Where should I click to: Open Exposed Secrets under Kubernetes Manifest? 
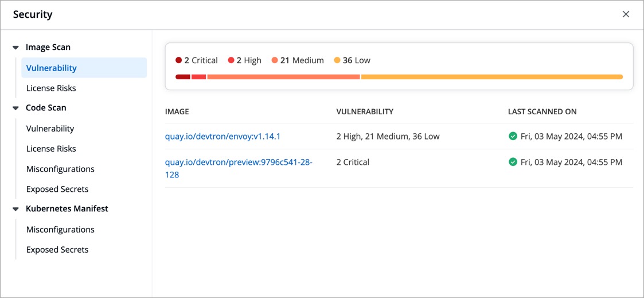pos(57,250)
